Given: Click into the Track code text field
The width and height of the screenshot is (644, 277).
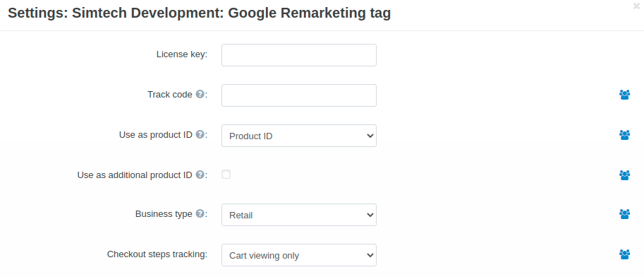Looking at the screenshot, I should tap(299, 95).
